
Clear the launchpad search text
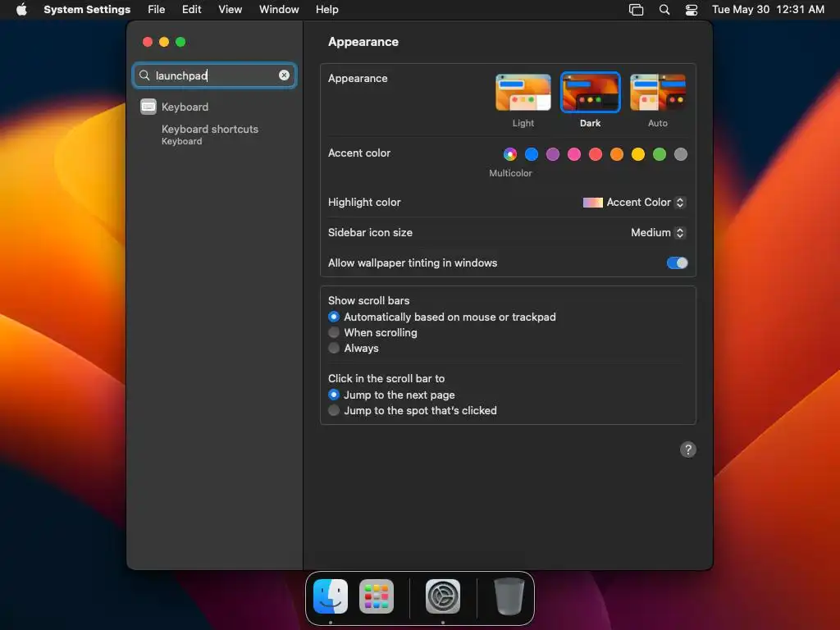[x=284, y=75]
